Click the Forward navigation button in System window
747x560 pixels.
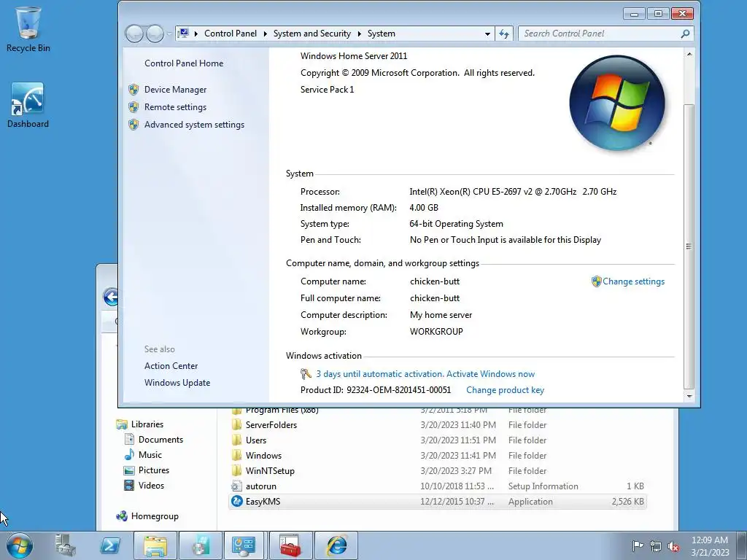[155, 34]
